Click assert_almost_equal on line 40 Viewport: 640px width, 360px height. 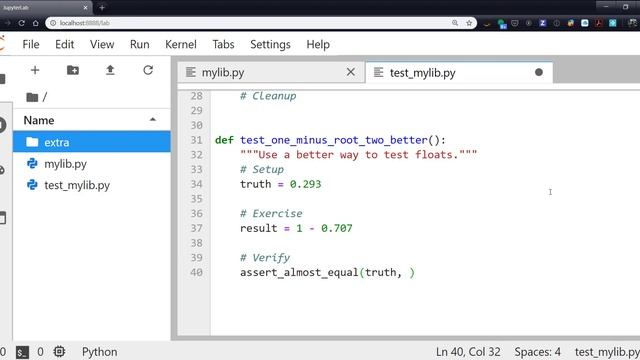[299, 272]
